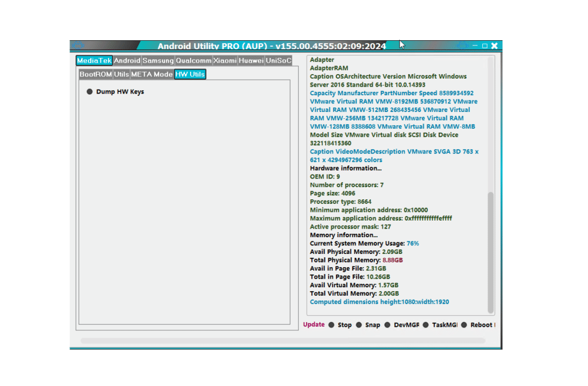The width and height of the screenshot is (588, 386).
Task: Switch to the Android tab
Action: [x=127, y=60]
